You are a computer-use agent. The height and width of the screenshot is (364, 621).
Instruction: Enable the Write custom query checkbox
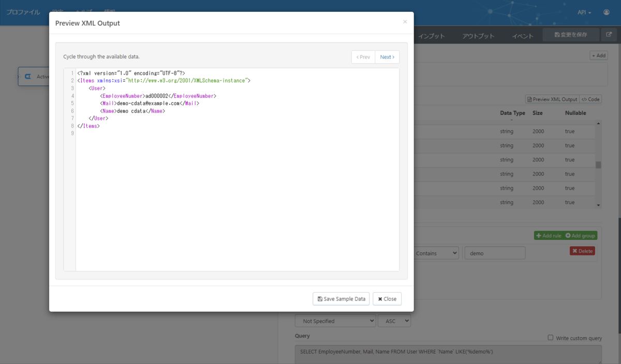click(551, 338)
